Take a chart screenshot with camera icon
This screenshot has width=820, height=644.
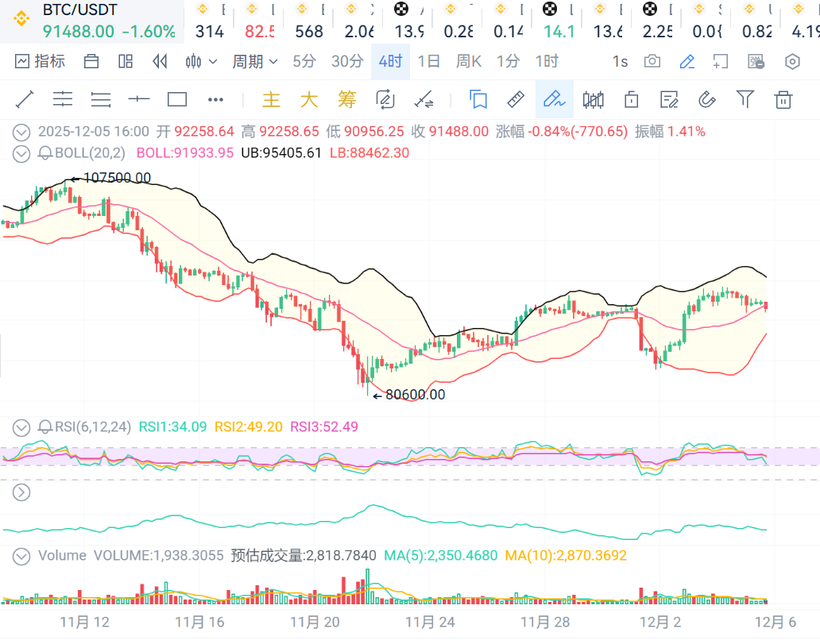pyautogui.click(x=652, y=61)
